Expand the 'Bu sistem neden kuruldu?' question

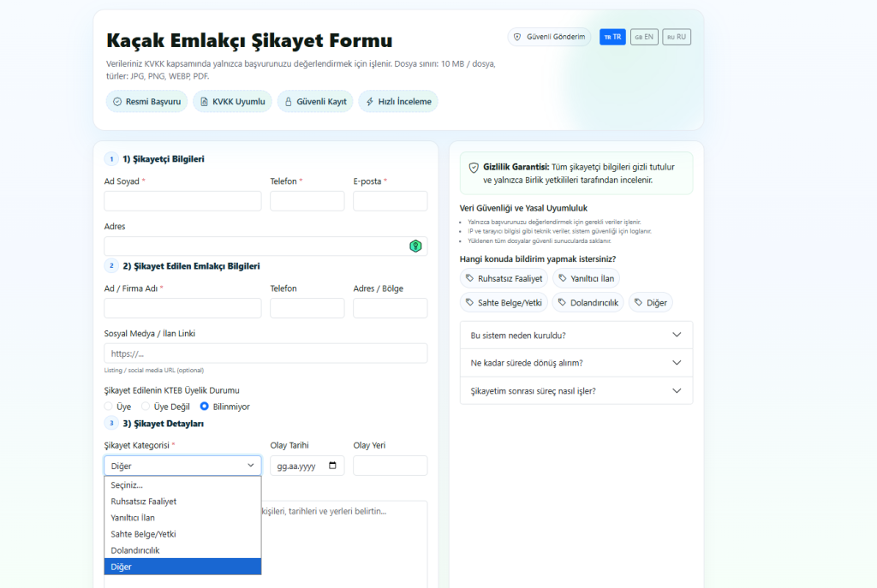click(576, 336)
